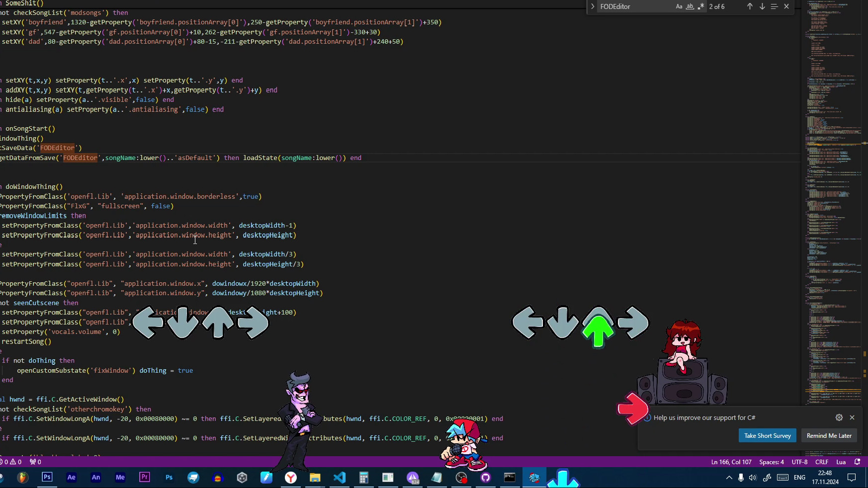Select the UTF-8 encoding indicator
The height and width of the screenshot is (488, 868).
[x=798, y=462]
